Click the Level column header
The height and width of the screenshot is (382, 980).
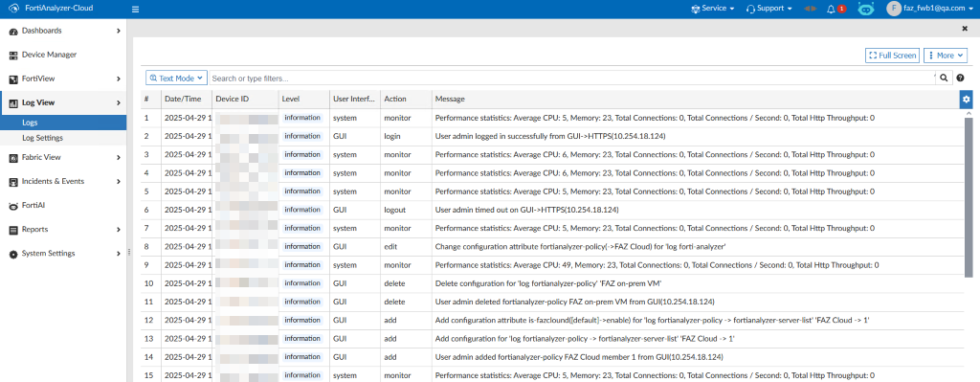click(303, 100)
